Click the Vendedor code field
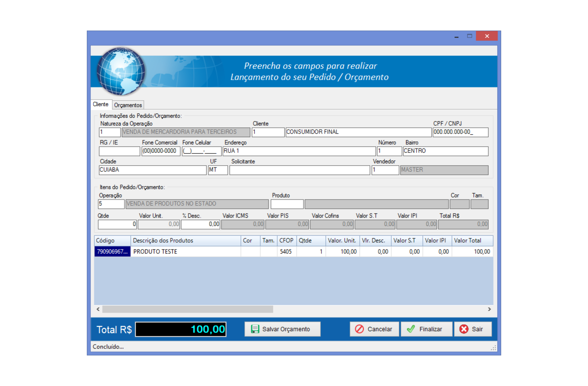This screenshot has width=588, height=386. pos(385,170)
